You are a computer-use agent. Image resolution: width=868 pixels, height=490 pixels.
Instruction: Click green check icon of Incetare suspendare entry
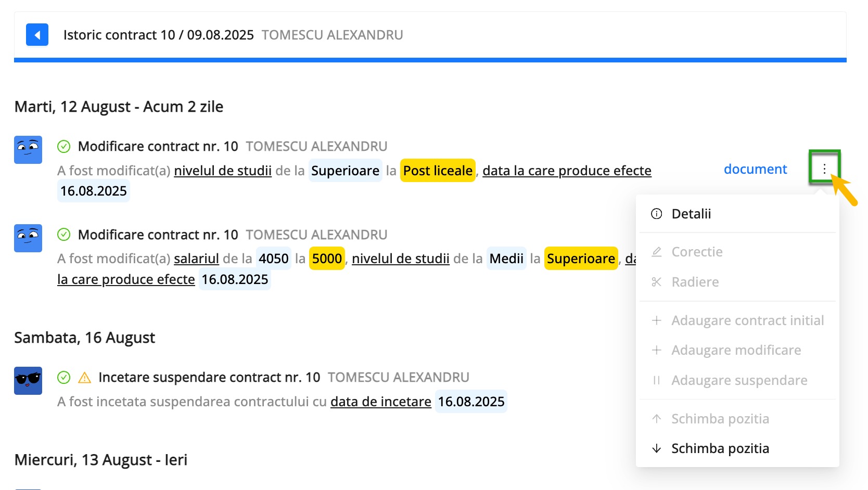63,377
